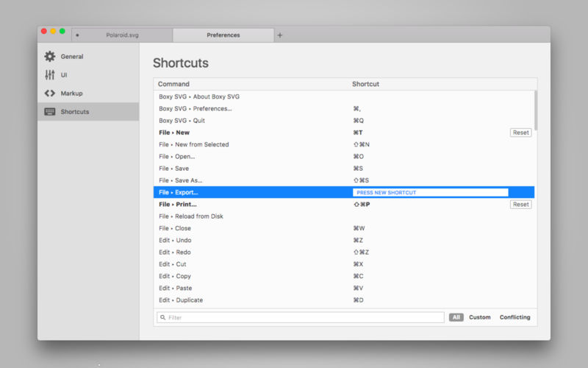Click the UI sliders icon in sidebar

pyautogui.click(x=50, y=75)
